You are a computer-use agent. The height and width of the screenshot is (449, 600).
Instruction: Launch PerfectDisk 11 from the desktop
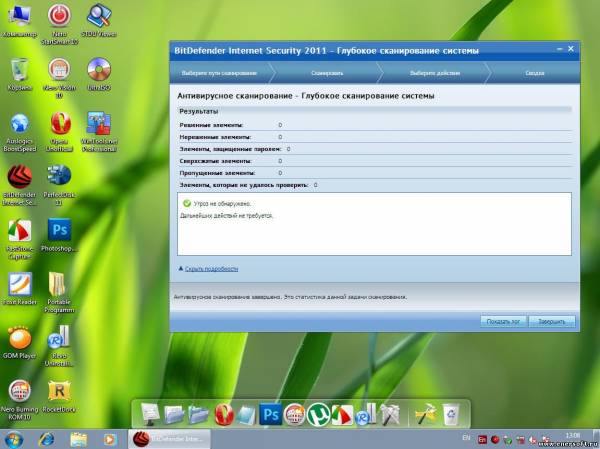coord(59,186)
